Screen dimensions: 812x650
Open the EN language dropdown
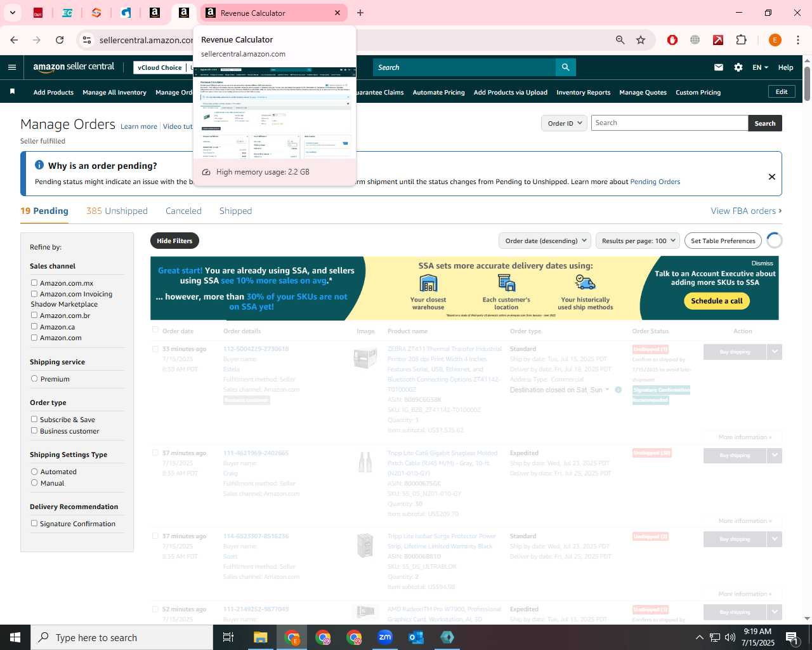(x=760, y=67)
